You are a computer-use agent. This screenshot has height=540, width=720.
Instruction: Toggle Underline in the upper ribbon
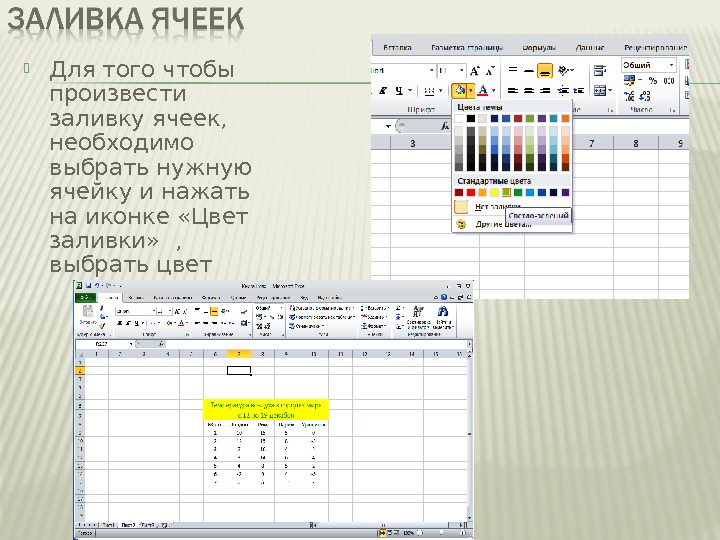pyautogui.click(x=399, y=90)
